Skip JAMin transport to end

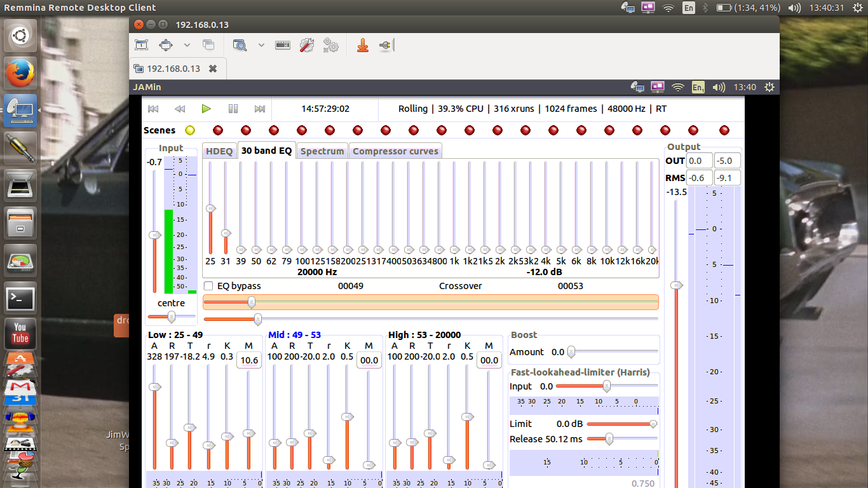coord(260,109)
